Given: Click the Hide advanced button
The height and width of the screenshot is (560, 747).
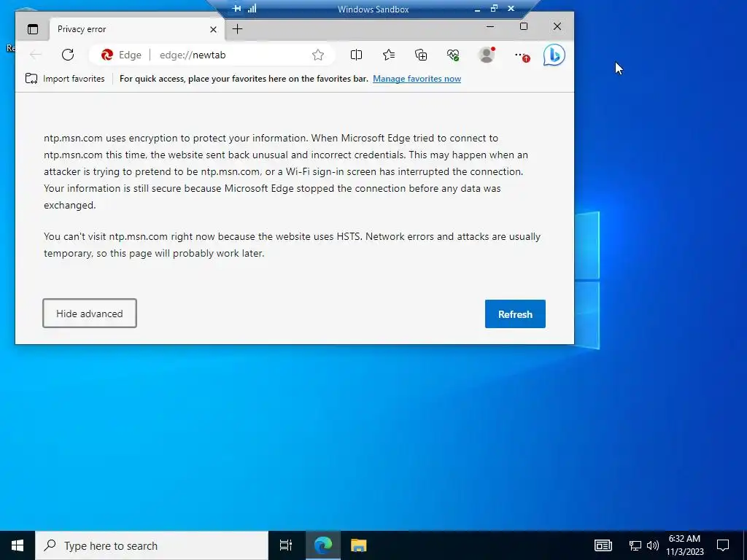Looking at the screenshot, I should coord(90,314).
